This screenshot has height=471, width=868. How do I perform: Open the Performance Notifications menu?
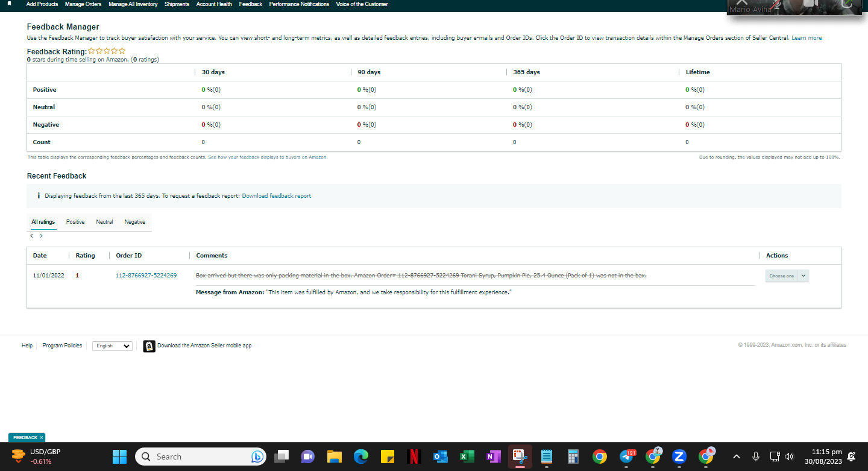(x=299, y=4)
